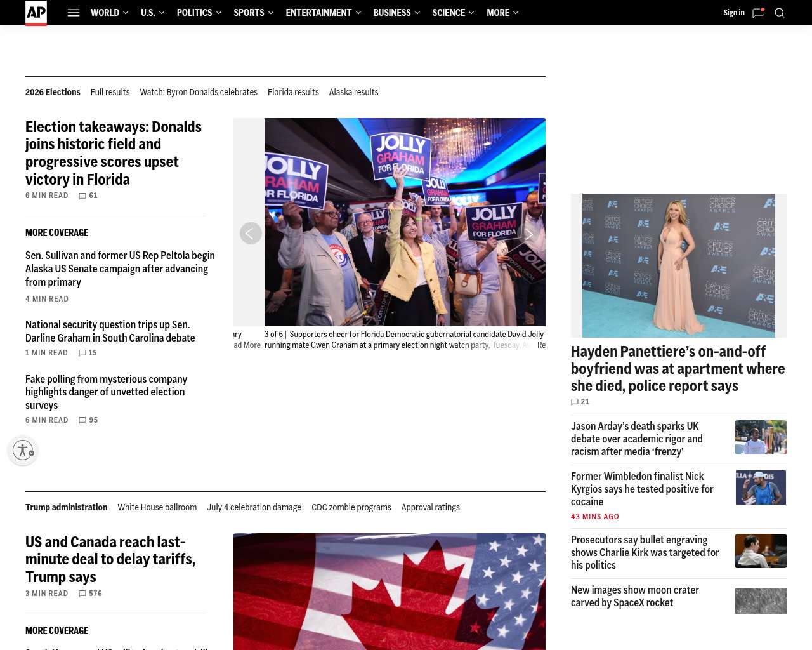Read Sullivan and Peltola Alaska Senate story
The image size is (812, 650).
(x=121, y=269)
